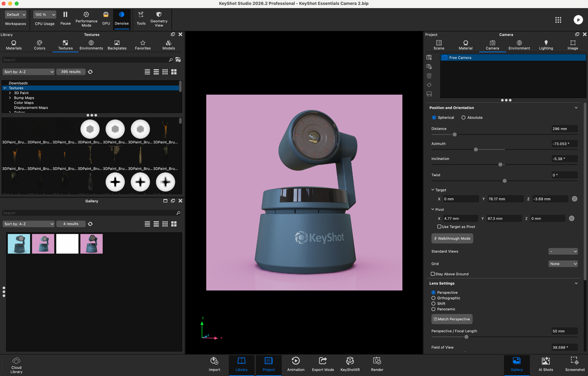Open Export Mode
588x376 pixels.
coord(323,364)
